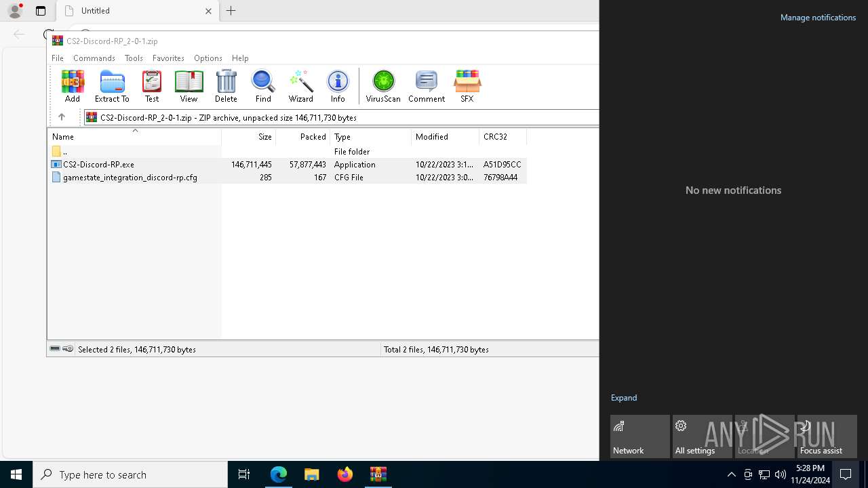Select gamestate_integration_discord-rp.cfg file row

288,177
